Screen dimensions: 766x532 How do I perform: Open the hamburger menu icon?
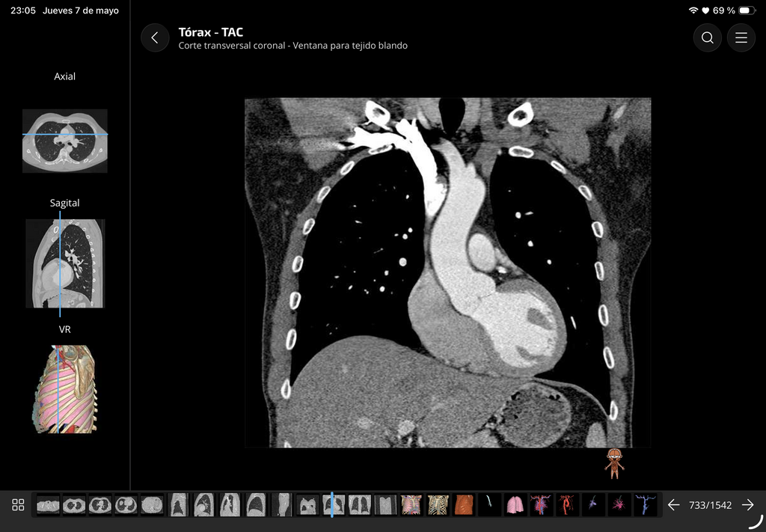(x=741, y=37)
